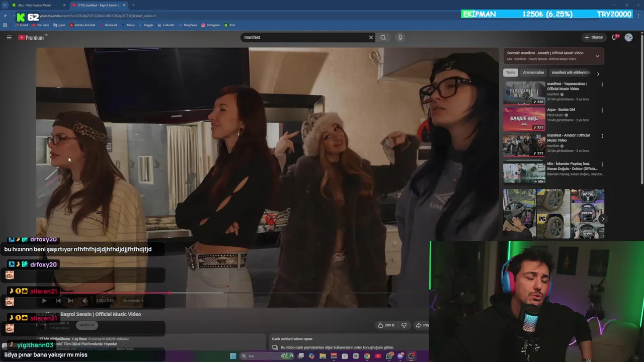Open the Kaggle bookmark

click(x=146, y=25)
